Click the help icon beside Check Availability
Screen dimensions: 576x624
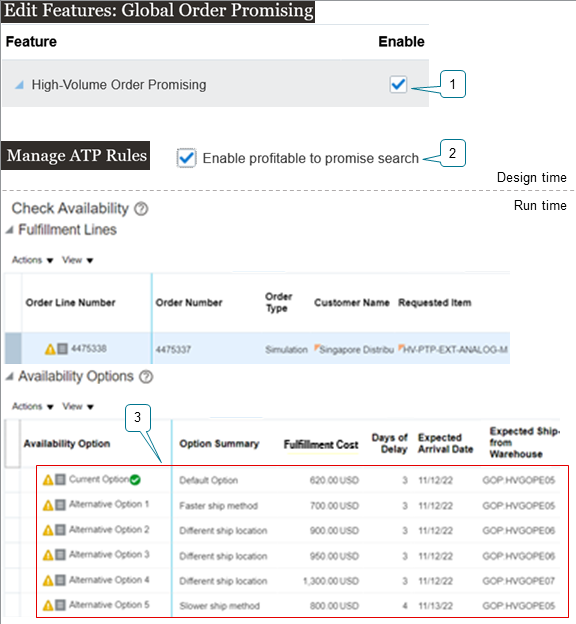(x=141, y=209)
